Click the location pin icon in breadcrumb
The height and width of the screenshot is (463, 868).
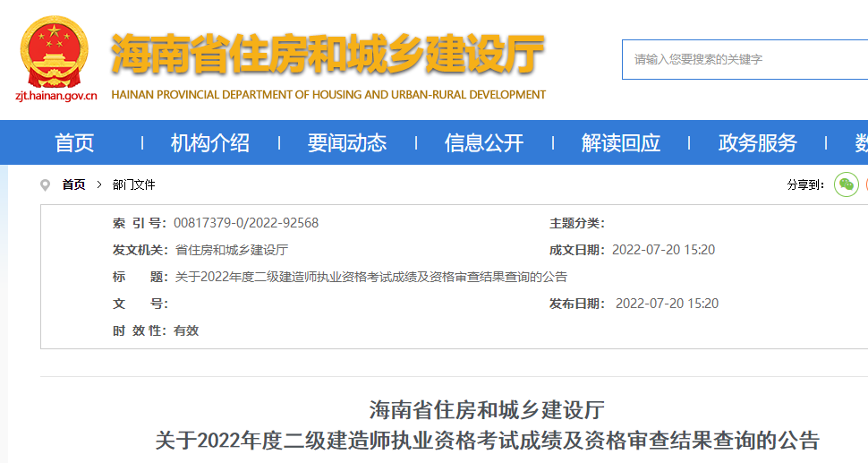(x=46, y=184)
